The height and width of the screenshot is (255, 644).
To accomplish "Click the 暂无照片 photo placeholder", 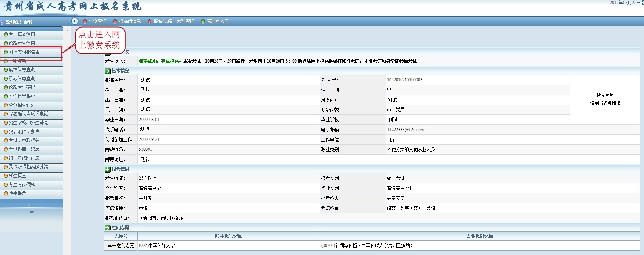I will pos(605,99).
